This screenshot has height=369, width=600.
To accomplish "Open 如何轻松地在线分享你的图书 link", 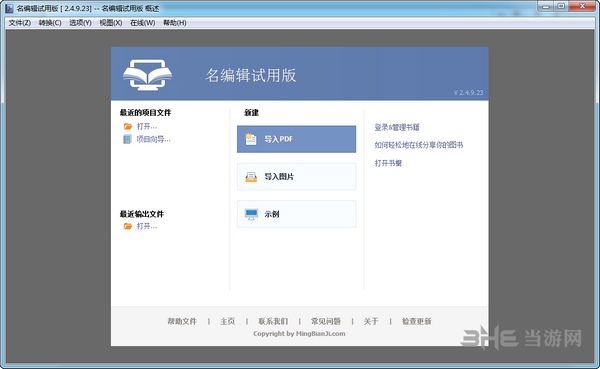I will point(419,145).
